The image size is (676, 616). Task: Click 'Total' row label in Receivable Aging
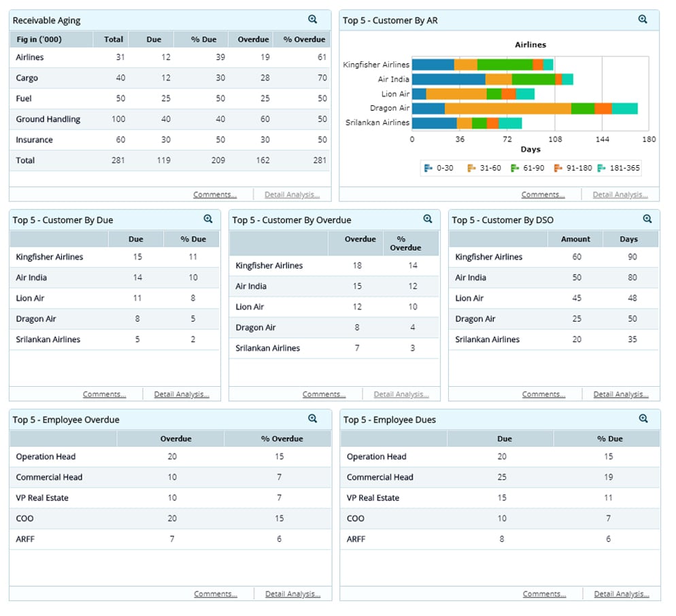(x=25, y=160)
